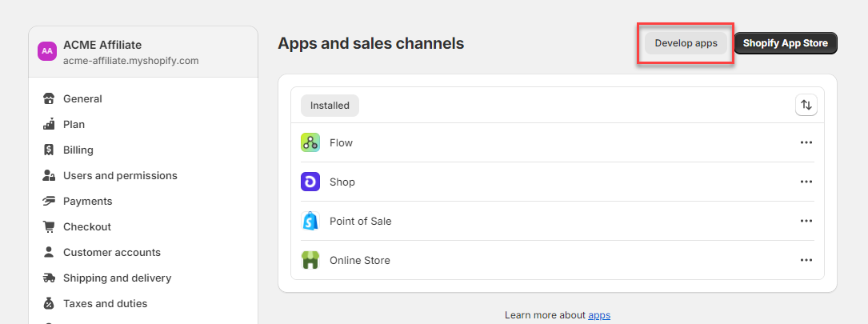
Task: Click the Point of Sale app icon
Action: click(x=310, y=221)
